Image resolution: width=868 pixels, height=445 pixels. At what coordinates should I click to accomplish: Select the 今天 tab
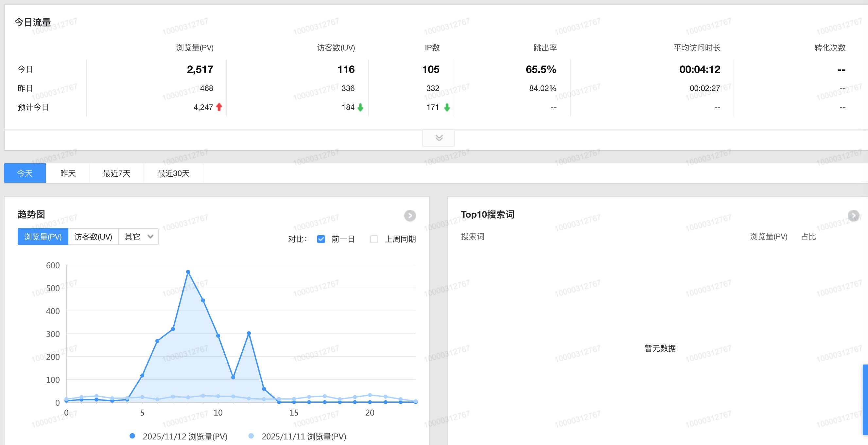[25, 173]
